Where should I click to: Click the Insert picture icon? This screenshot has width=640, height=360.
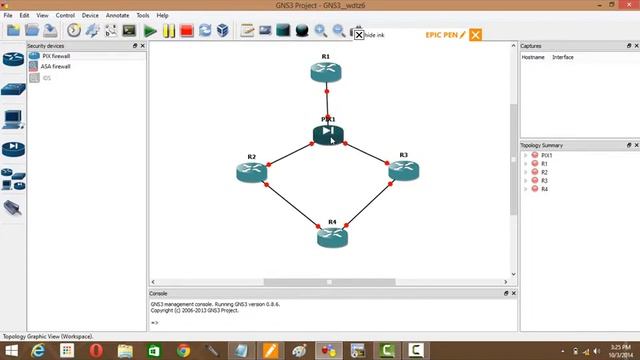[x=265, y=31]
